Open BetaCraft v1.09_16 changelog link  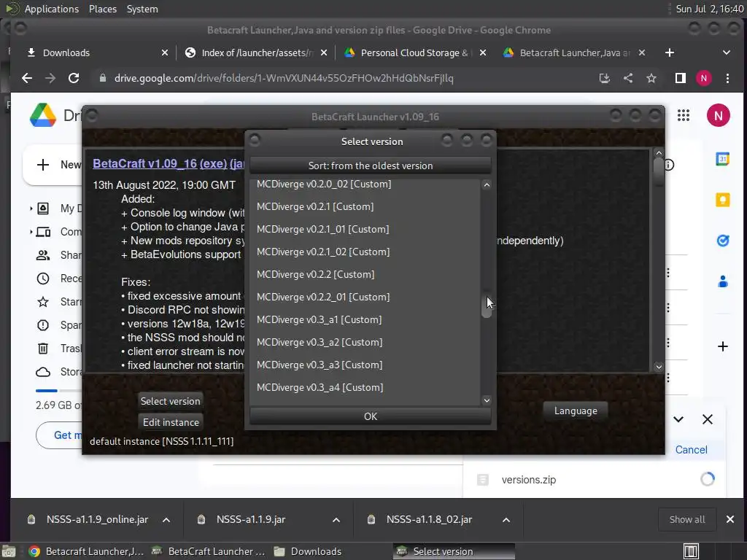point(145,163)
